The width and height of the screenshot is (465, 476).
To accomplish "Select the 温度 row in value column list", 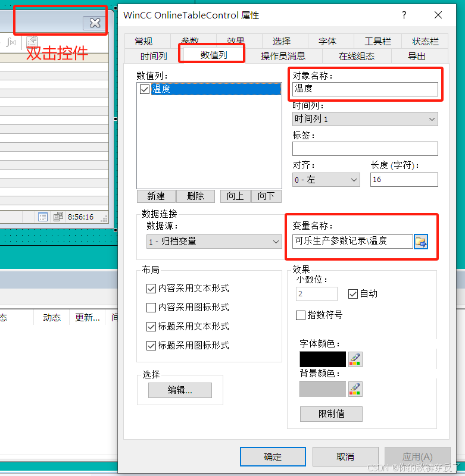I will pyautogui.click(x=216, y=89).
